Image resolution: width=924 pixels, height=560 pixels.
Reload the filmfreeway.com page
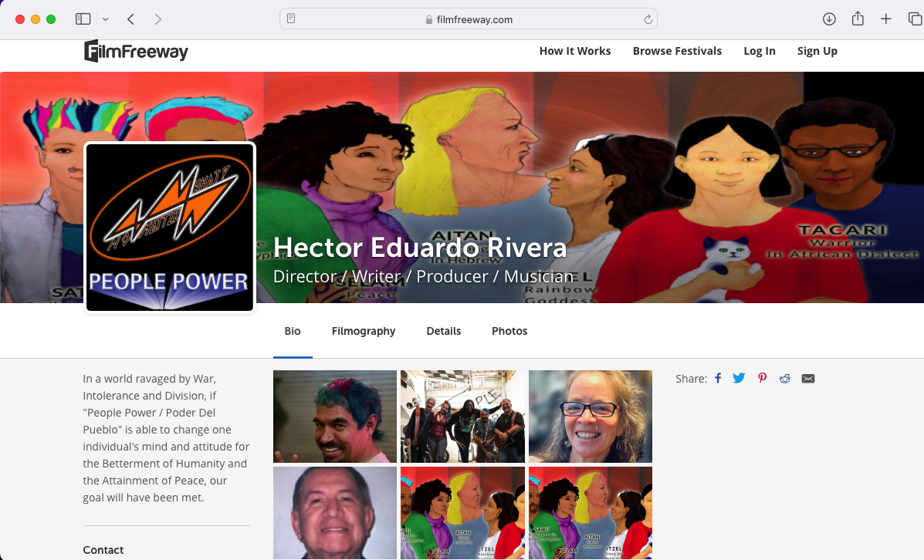[x=648, y=19]
